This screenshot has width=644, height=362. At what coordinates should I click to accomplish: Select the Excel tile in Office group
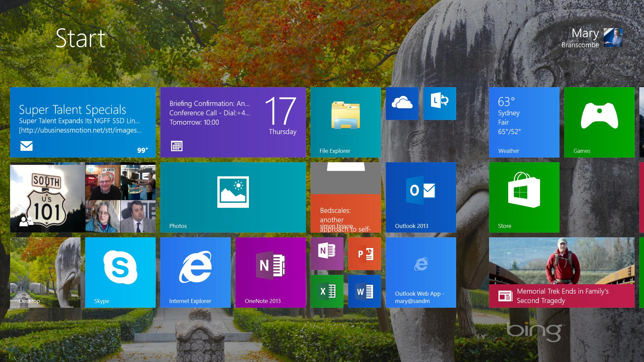tap(327, 291)
